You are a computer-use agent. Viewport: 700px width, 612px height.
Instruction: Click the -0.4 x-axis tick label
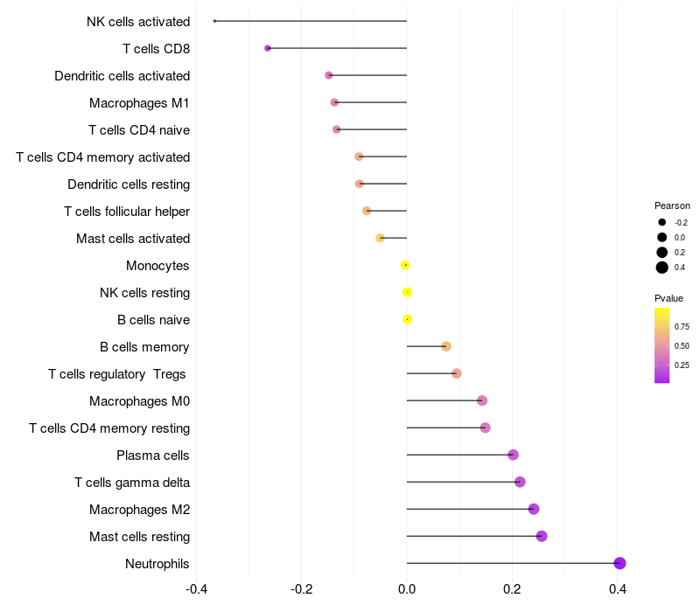coord(196,588)
